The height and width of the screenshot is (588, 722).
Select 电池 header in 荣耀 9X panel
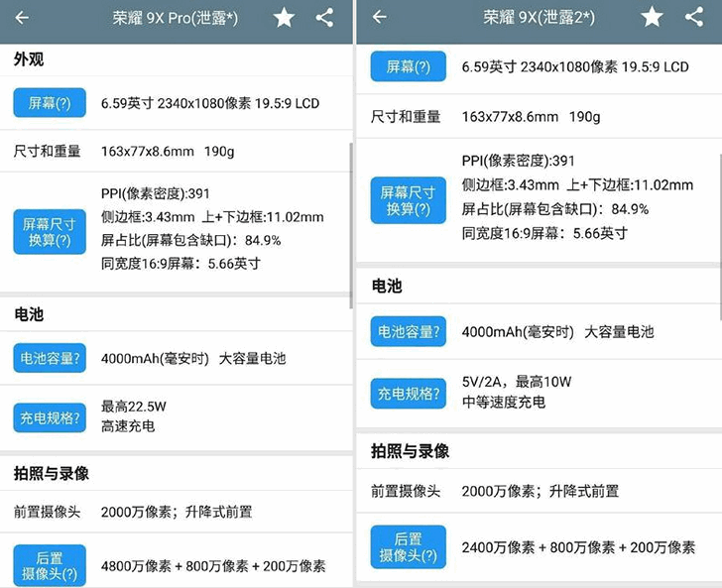pyautogui.click(x=387, y=286)
